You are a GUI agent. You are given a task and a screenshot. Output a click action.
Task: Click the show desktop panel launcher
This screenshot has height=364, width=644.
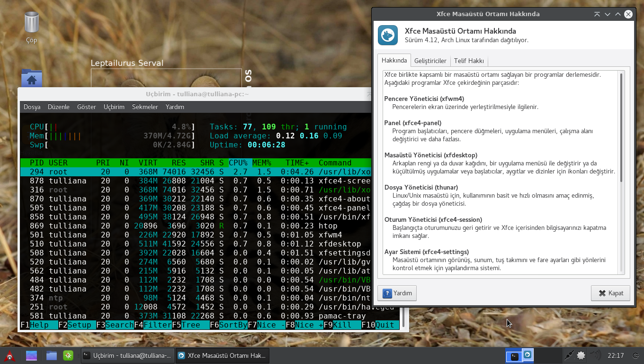[31, 355]
